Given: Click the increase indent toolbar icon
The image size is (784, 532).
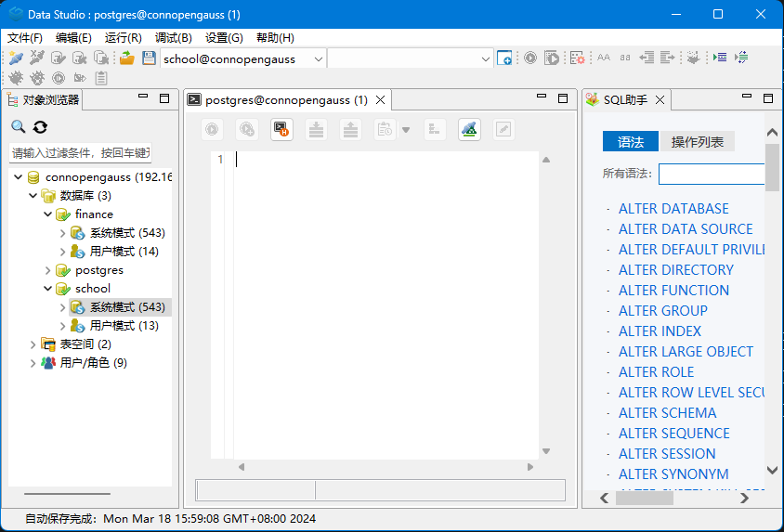Looking at the screenshot, I should tap(668, 58).
